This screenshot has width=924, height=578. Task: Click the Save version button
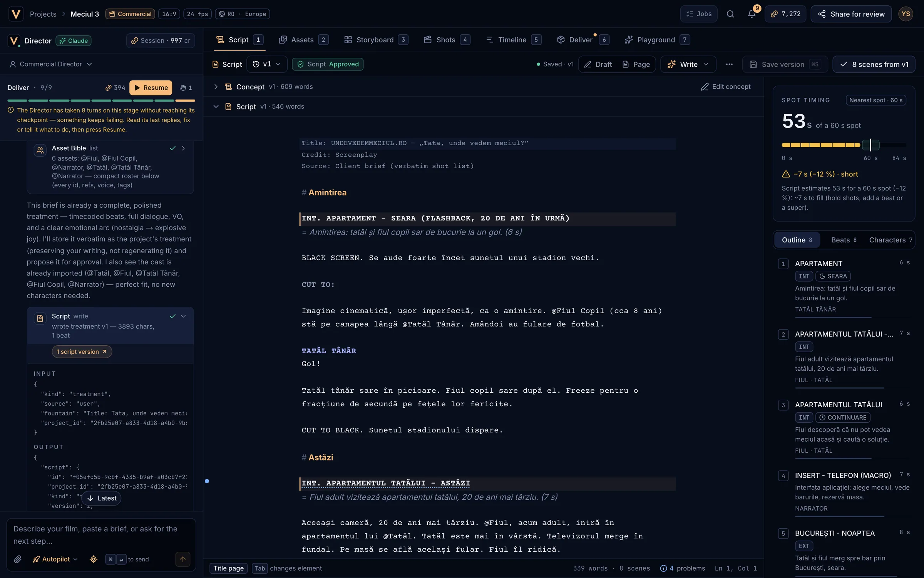(784, 64)
